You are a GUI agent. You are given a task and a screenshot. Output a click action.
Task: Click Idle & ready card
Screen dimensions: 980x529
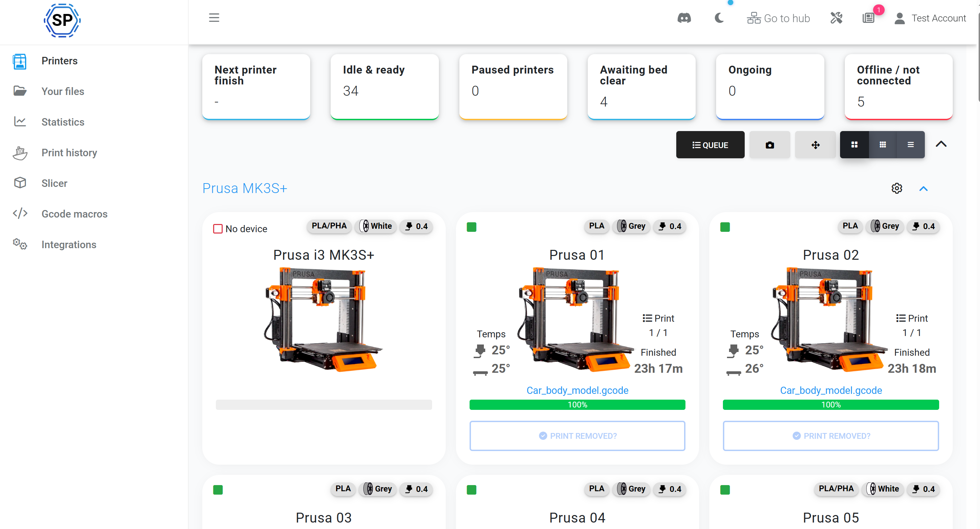pos(385,87)
